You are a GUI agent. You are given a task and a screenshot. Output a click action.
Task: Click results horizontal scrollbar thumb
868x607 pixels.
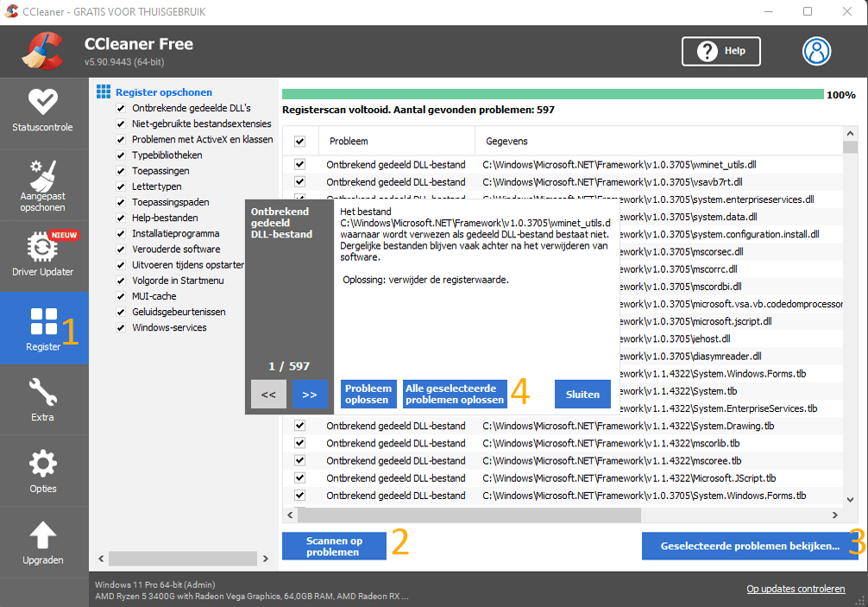[x=469, y=515]
